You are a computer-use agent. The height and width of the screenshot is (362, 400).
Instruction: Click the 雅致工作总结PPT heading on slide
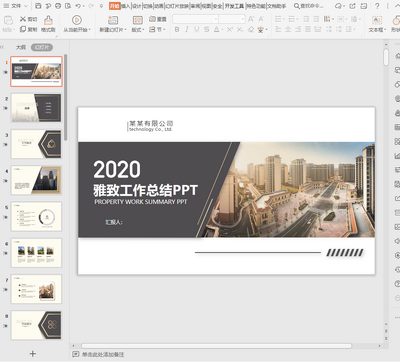[x=145, y=190]
